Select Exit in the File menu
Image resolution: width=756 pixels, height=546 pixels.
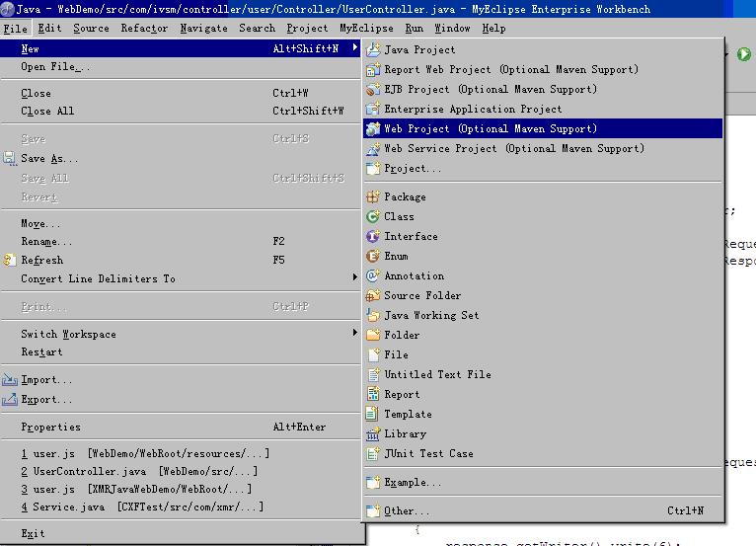pos(181,533)
